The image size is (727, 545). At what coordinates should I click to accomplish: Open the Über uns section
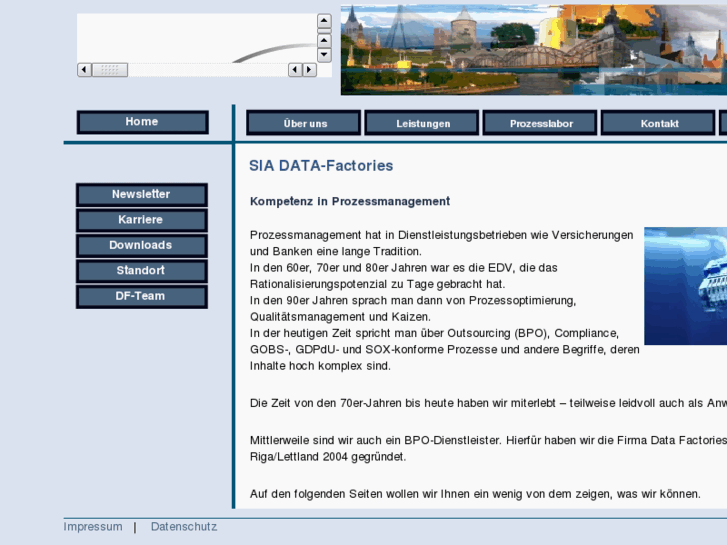304,123
